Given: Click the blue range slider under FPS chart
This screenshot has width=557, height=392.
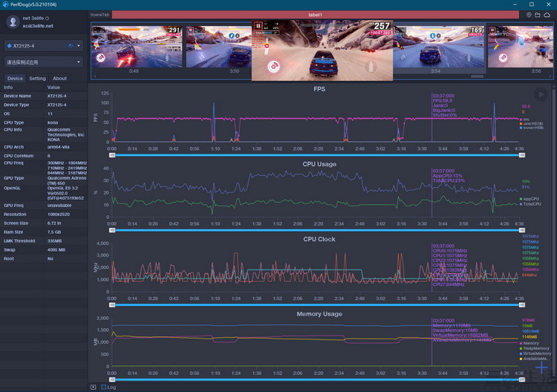Looking at the screenshot, I should point(315,154).
